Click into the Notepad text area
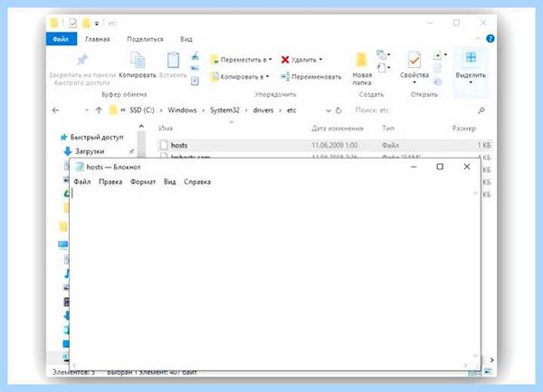 (271, 275)
